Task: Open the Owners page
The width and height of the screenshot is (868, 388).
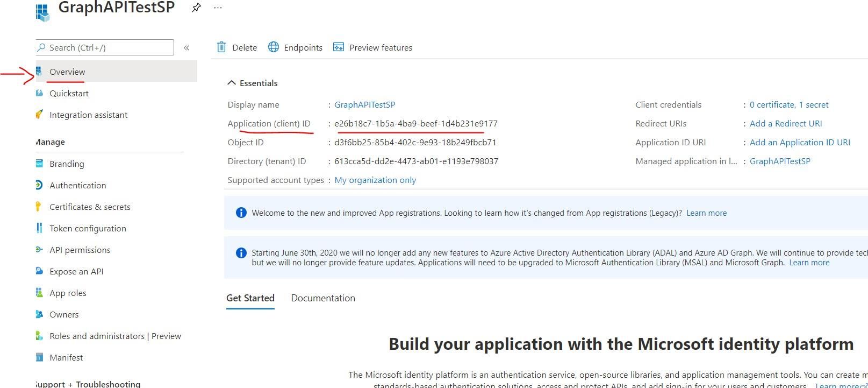Action: pos(64,314)
